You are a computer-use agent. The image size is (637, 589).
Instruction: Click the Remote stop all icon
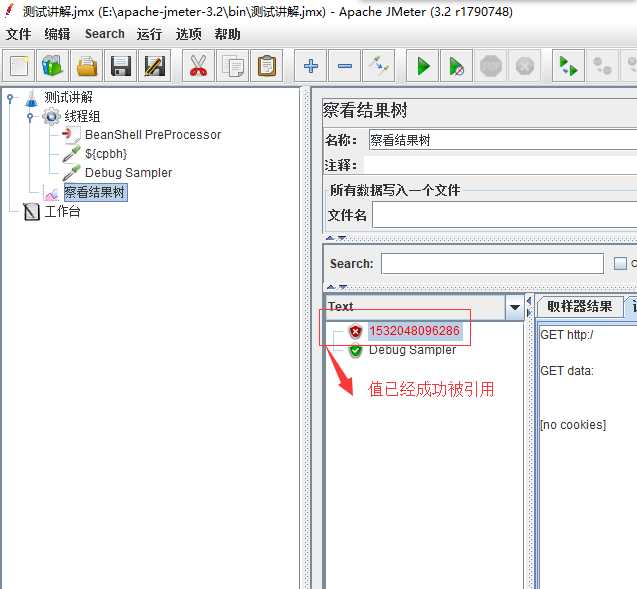point(602,66)
